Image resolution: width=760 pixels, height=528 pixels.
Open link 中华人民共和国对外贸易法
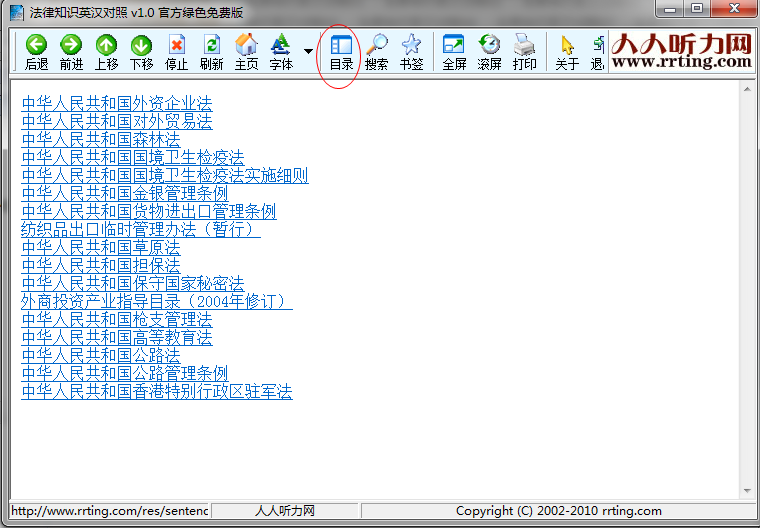click(117, 121)
